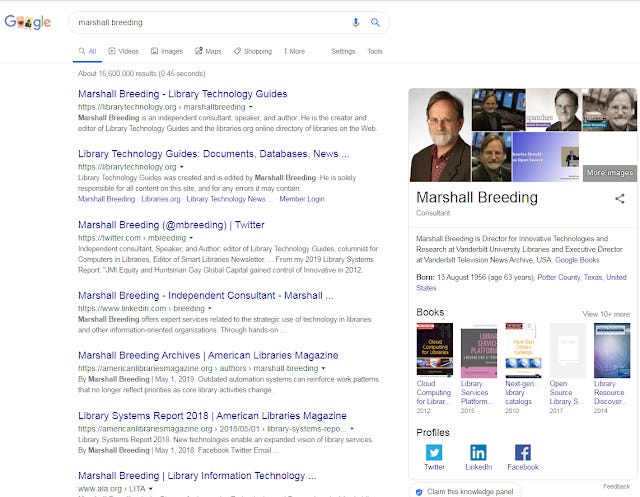Open the Twitter profile icon
The width and height of the screenshot is (640, 497).
[434, 453]
